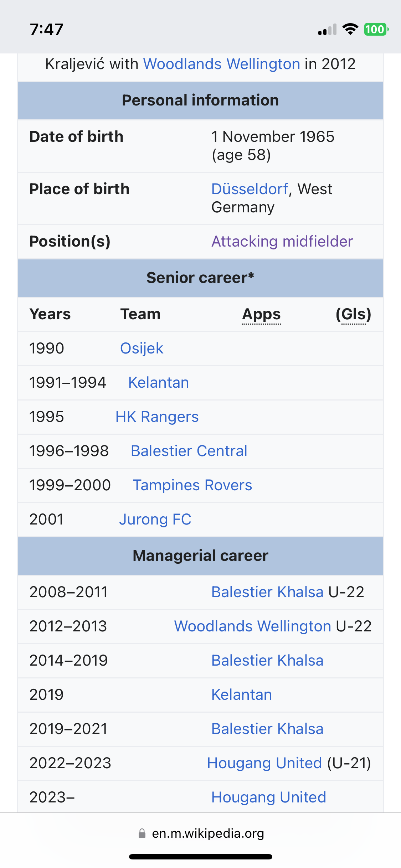Tap the padlock icon beside the URL

[142, 833]
